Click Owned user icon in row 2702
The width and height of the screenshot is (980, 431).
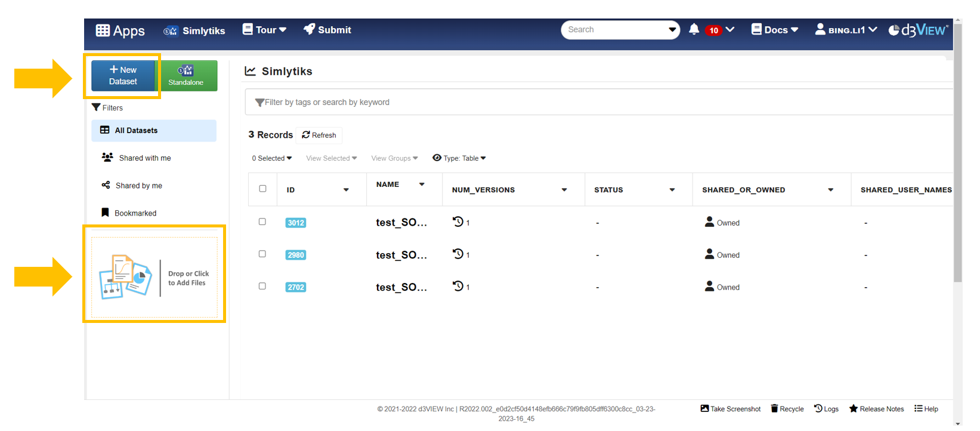pyautogui.click(x=709, y=286)
